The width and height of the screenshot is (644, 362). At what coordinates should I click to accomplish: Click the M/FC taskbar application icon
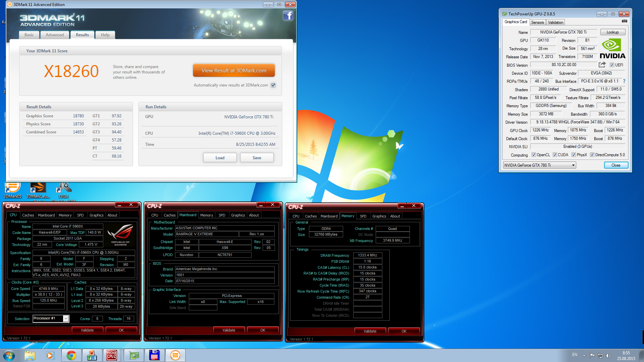pos(92,355)
